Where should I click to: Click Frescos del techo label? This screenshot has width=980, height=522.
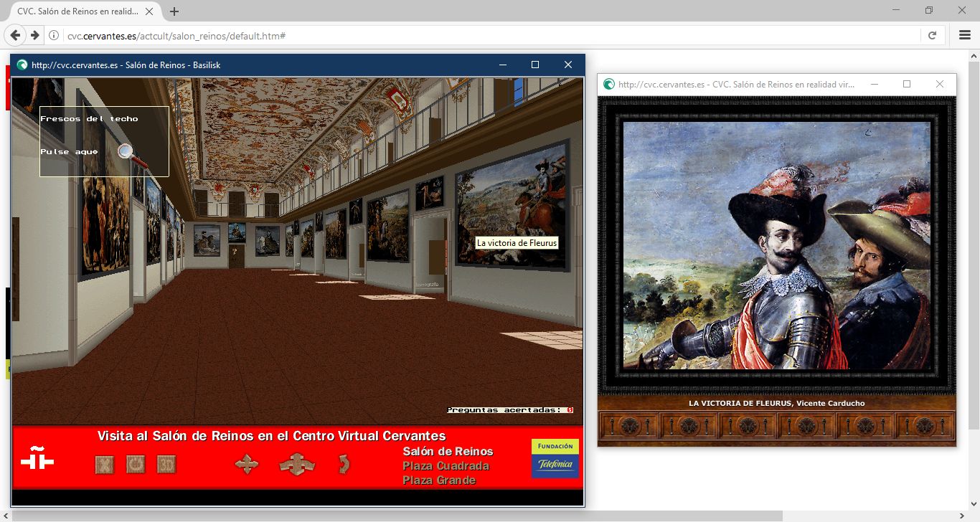[89, 119]
